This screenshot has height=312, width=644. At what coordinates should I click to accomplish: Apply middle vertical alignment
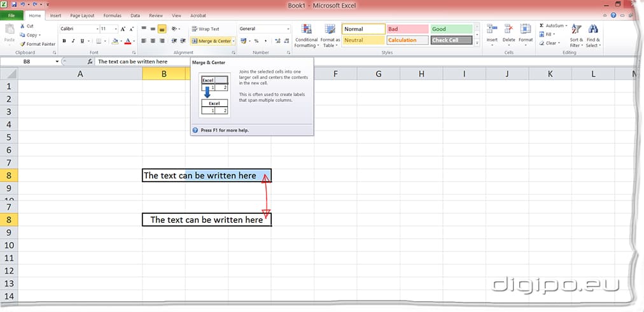[153, 29]
